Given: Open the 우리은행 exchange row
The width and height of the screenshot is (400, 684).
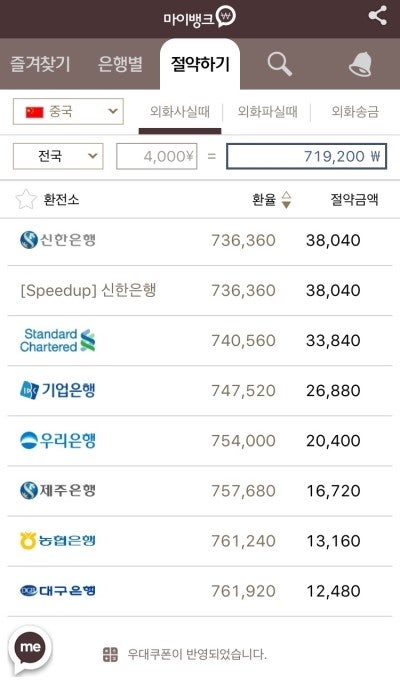Looking at the screenshot, I should click(200, 441).
